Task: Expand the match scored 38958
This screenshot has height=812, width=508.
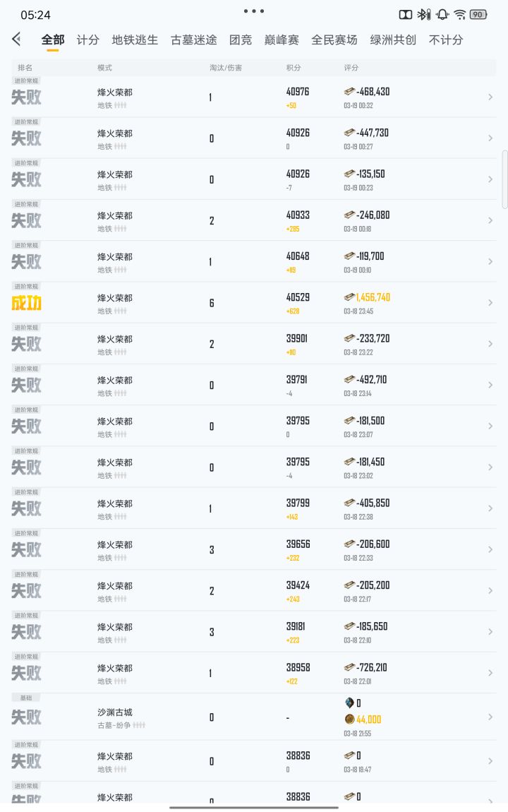Action: [x=490, y=673]
